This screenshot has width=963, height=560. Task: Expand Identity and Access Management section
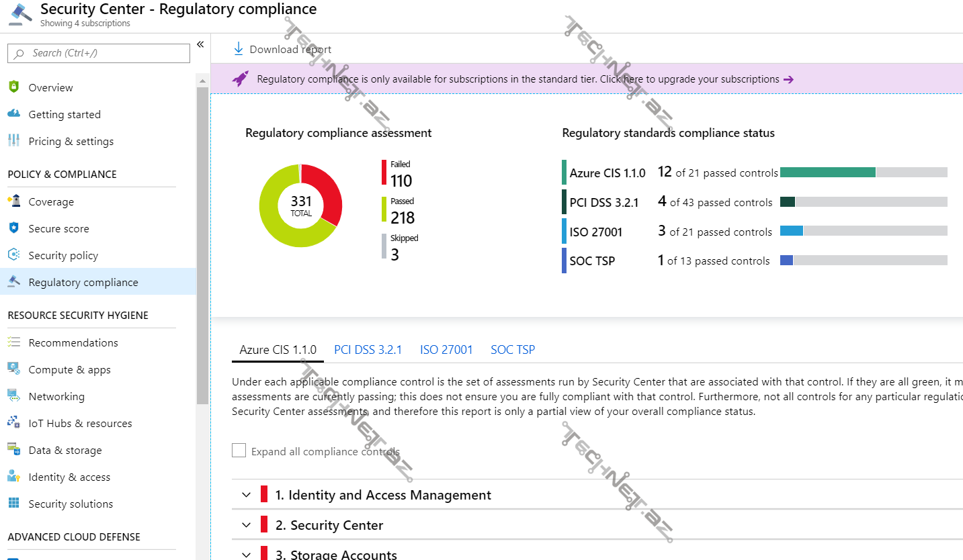(x=246, y=495)
